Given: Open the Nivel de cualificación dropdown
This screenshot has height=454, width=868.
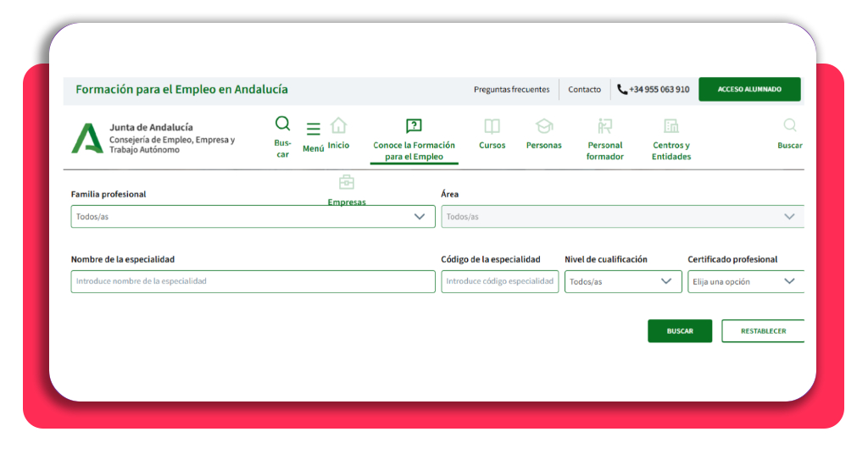Looking at the screenshot, I should click(x=623, y=281).
